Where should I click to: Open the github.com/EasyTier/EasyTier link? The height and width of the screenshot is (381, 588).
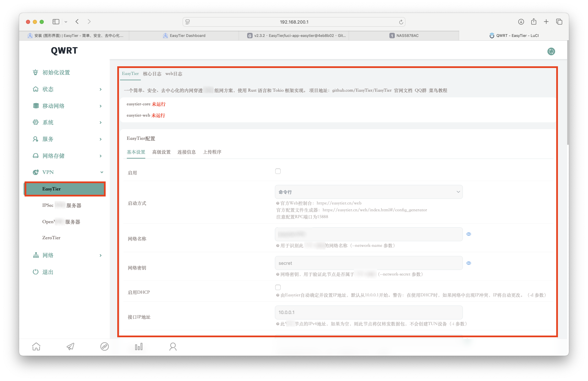point(362,91)
